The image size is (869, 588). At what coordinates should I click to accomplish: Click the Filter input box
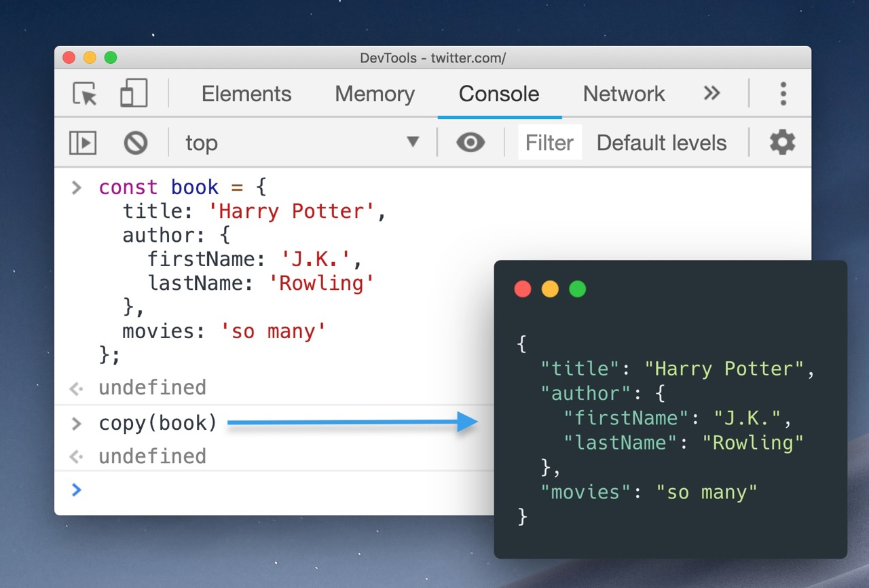[549, 143]
